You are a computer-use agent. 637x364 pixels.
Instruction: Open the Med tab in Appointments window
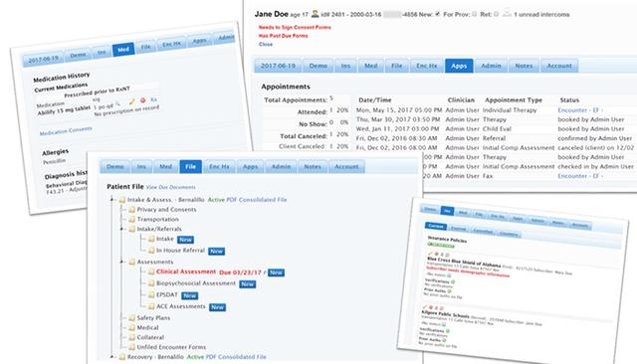tap(371, 66)
